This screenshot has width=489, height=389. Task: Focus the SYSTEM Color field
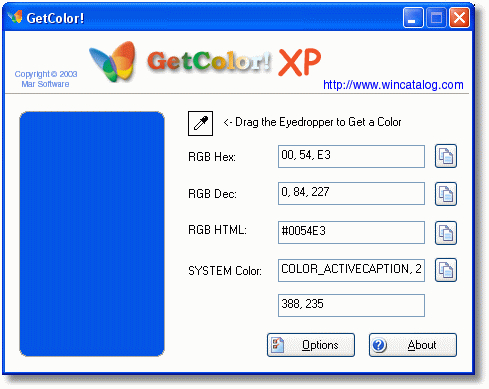tap(351, 270)
